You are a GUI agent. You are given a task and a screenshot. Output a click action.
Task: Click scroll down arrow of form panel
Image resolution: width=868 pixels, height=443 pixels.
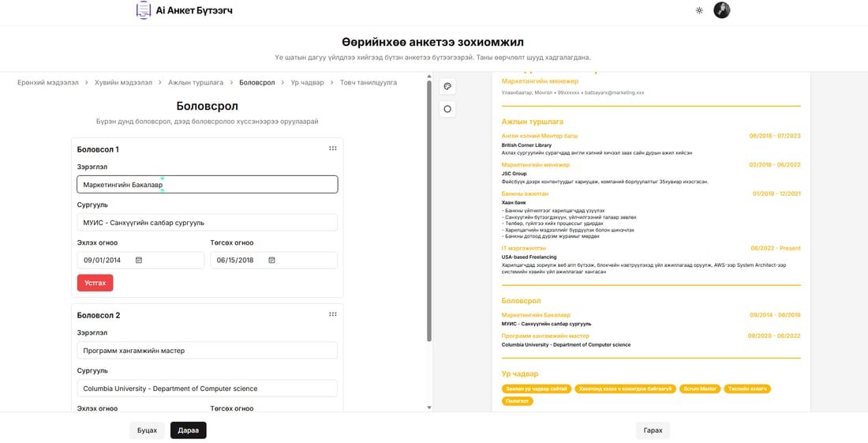coord(429,407)
